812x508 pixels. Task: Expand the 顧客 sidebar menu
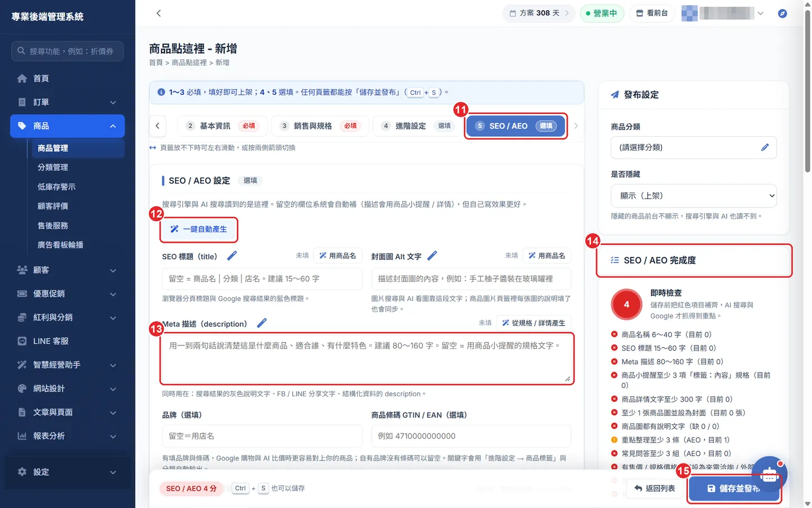(68, 270)
